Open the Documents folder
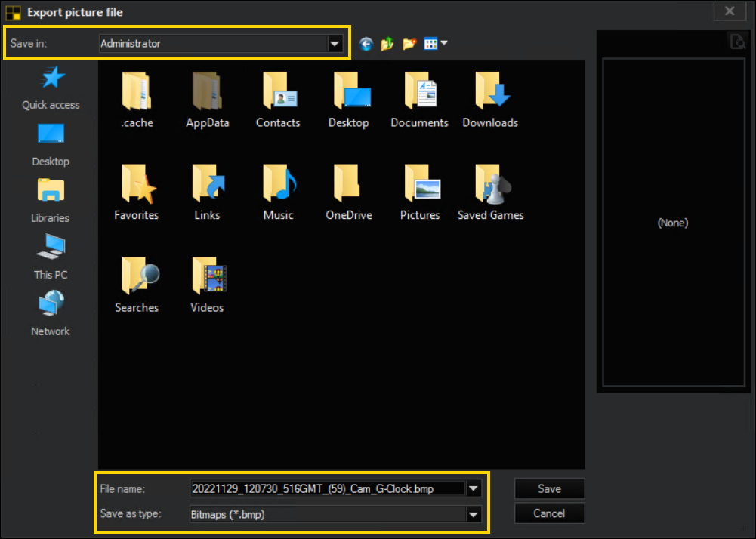 [x=419, y=100]
